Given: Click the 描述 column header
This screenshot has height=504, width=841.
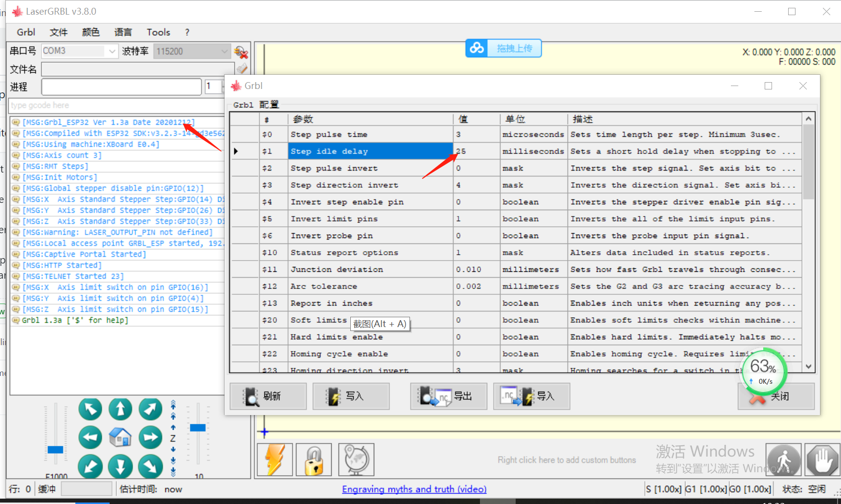Looking at the screenshot, I should pyautogui.click(x=684, y=119).
